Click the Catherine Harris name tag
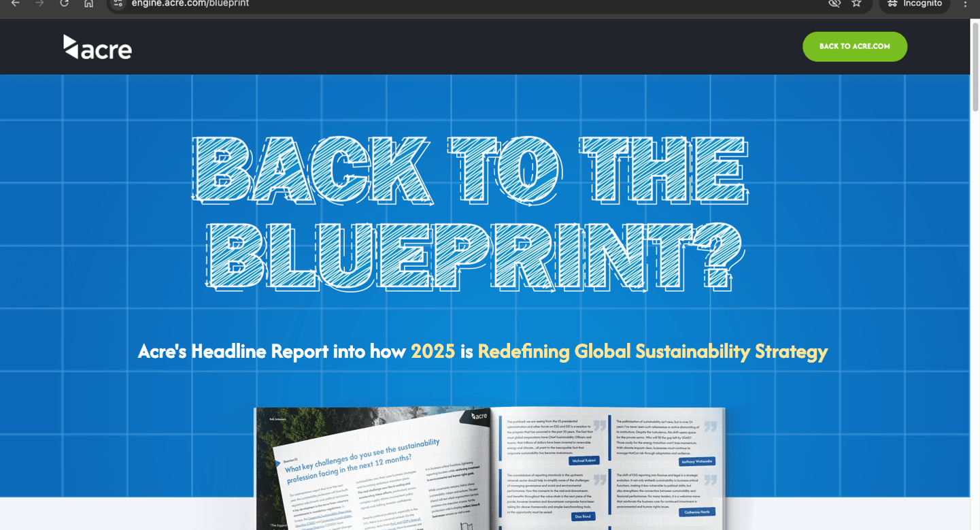Screen dimensions: 980x530 point(697,512)
